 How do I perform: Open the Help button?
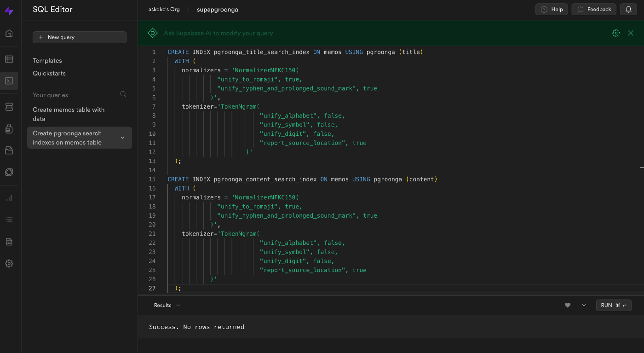click(x=552, y=9)
